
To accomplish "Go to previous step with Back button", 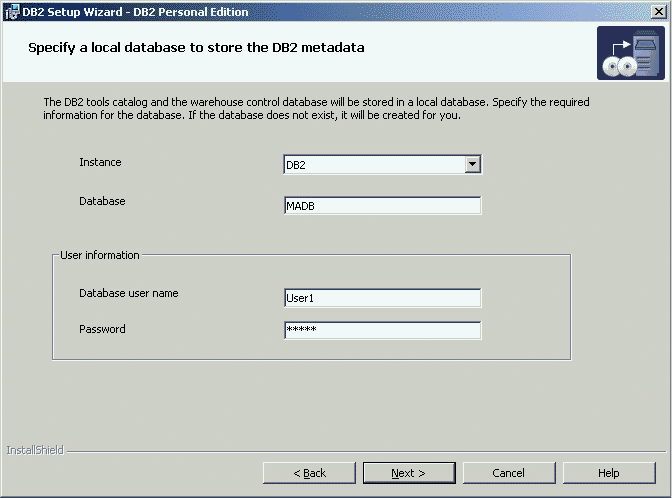I will [x=309, y=473].
